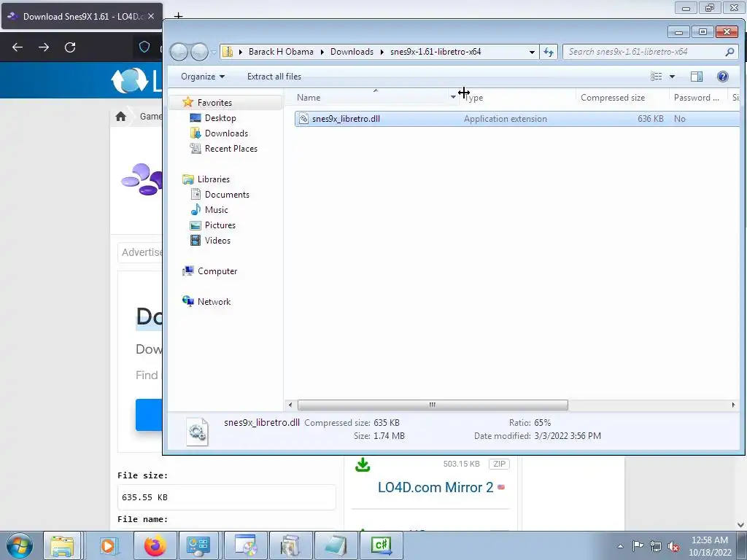Screen dimensions: 747x560
Task: Click the green download arrow icon on webpage
Action: point(363,464)
